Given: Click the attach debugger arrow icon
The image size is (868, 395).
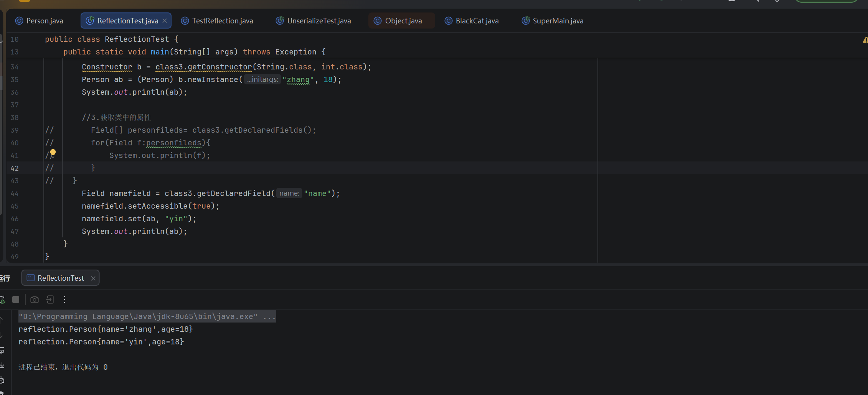Looking at the screenshot, I should pyautogui.click(x=50, y=300).
